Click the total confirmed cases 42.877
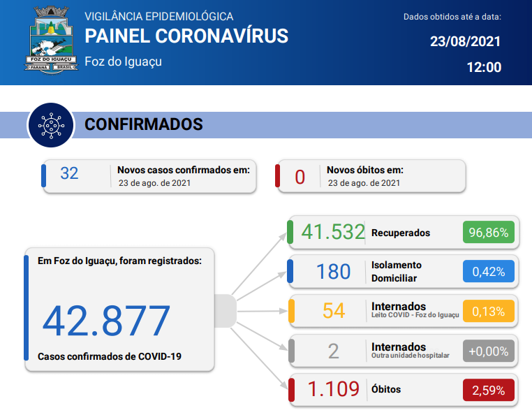This screenshot has width=532, height=415. (106, 321)
